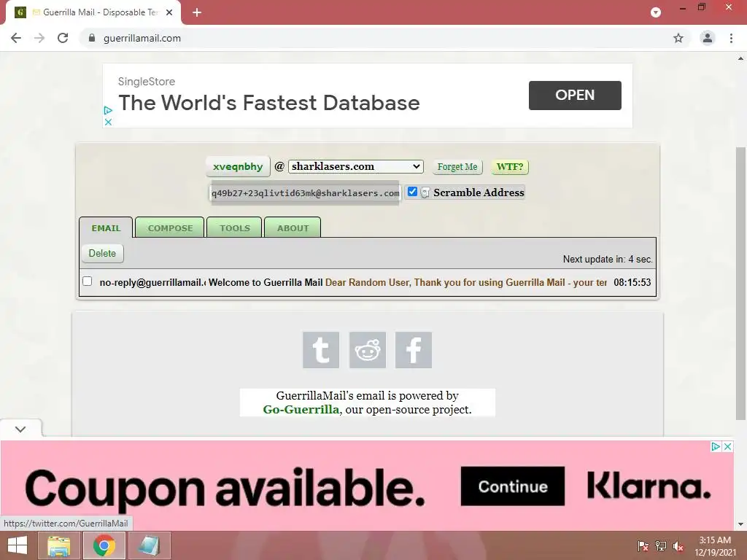The height and width of the screenshot is (560, 747).
Task: Open the ABOUT tab
Action: click(293, 227)
